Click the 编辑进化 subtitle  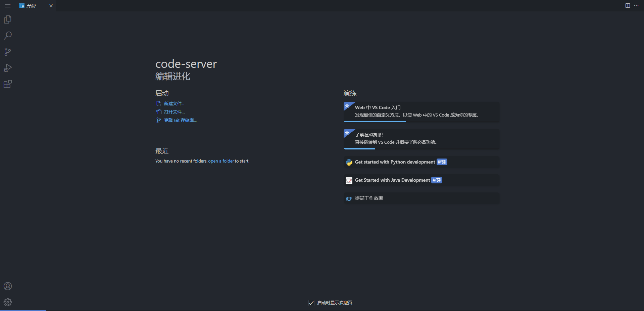click(173, 77)
